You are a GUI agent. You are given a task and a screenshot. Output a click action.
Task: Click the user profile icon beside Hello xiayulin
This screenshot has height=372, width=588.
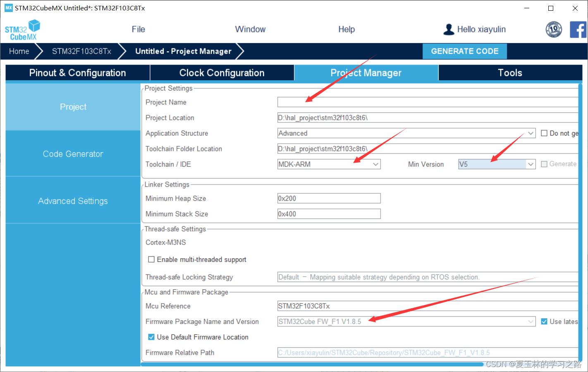449,29
